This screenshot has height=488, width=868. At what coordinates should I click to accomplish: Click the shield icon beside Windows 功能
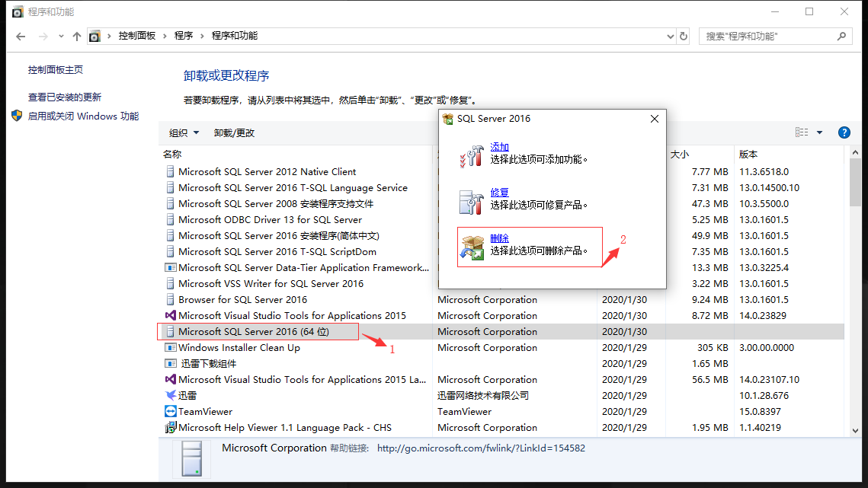coord(17,116)
